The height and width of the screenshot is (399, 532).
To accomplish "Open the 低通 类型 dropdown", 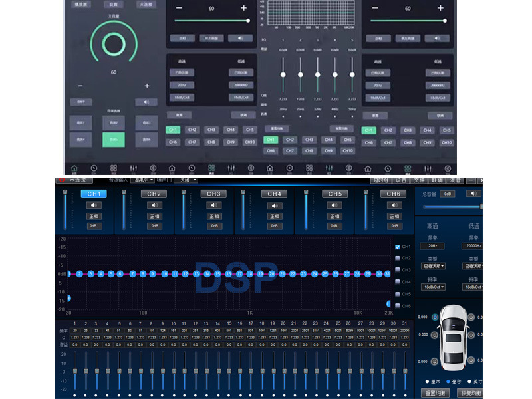I will tap(472, 266).
